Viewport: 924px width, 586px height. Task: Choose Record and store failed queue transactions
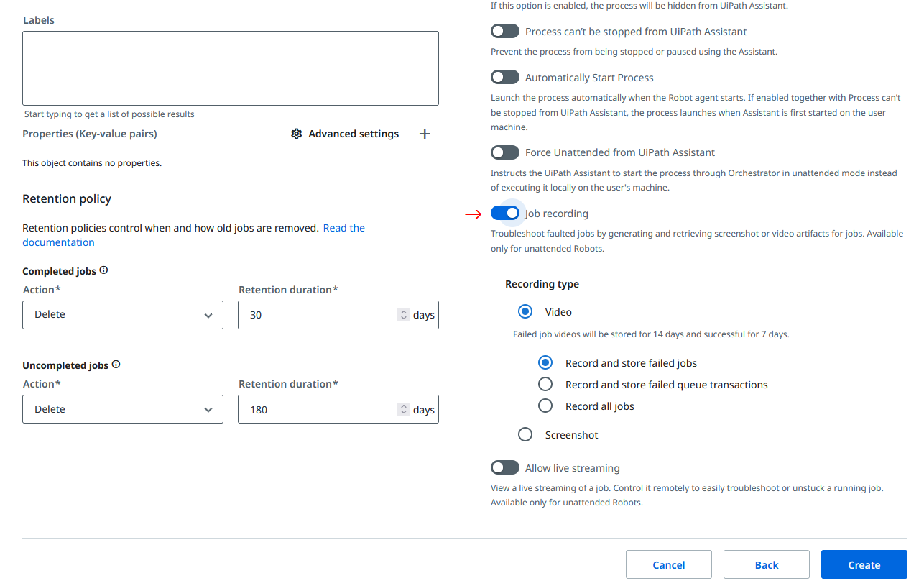click(545, 384)
